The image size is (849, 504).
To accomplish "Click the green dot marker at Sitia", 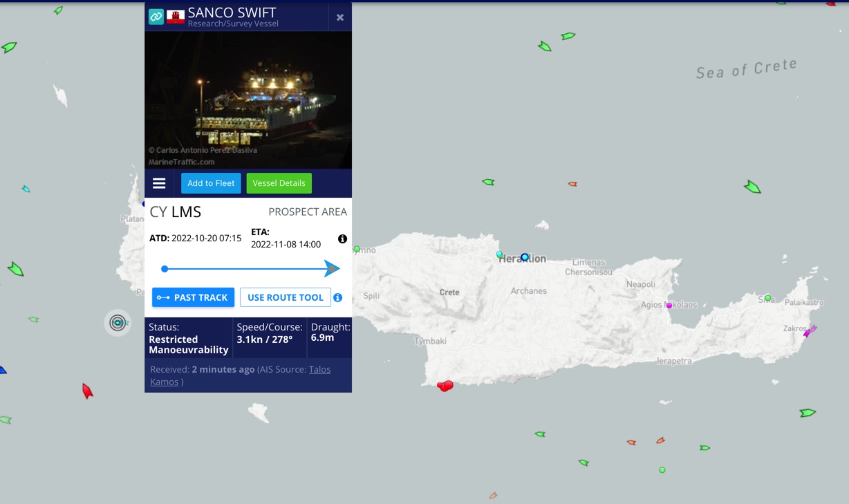I will pos(767,298).
